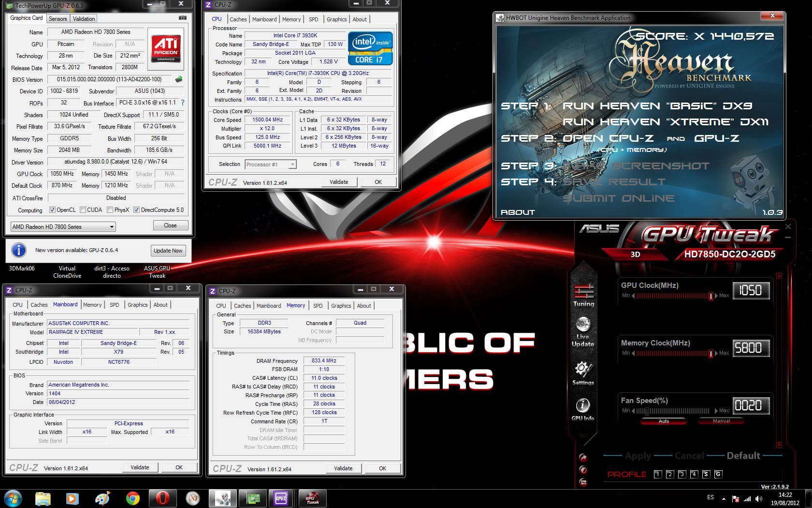Click GPU Clock slider Min arrow
The height and width of the screenshot is (508, 812).
[633, 296]
